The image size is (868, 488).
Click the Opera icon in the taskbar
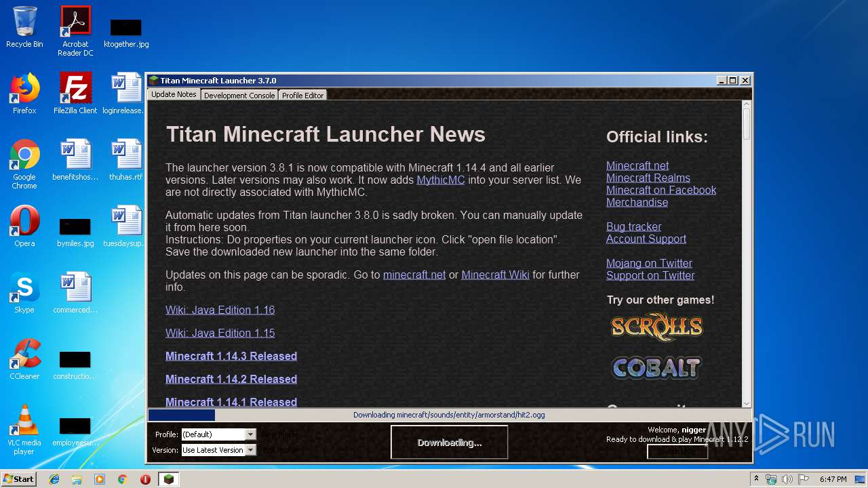coord(145,479)
